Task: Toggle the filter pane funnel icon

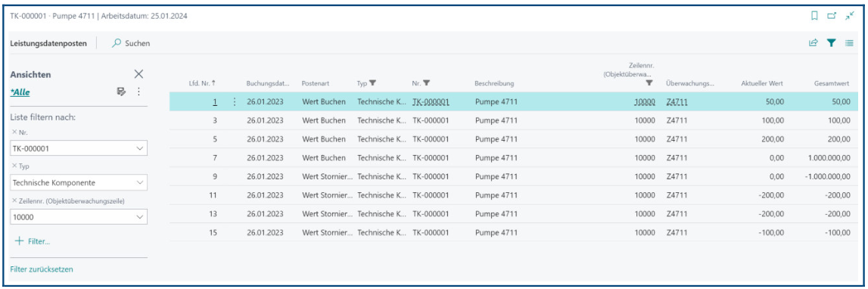Action: [x=831, y=42]
